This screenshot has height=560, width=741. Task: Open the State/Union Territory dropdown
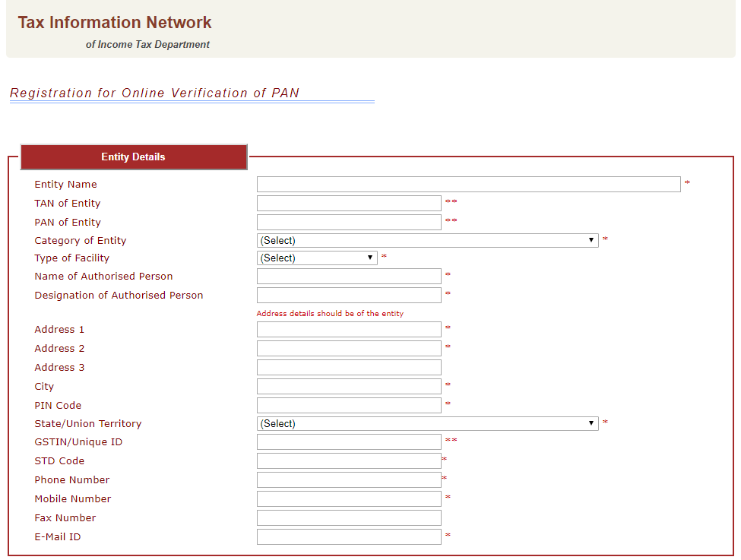click(428, 423)
